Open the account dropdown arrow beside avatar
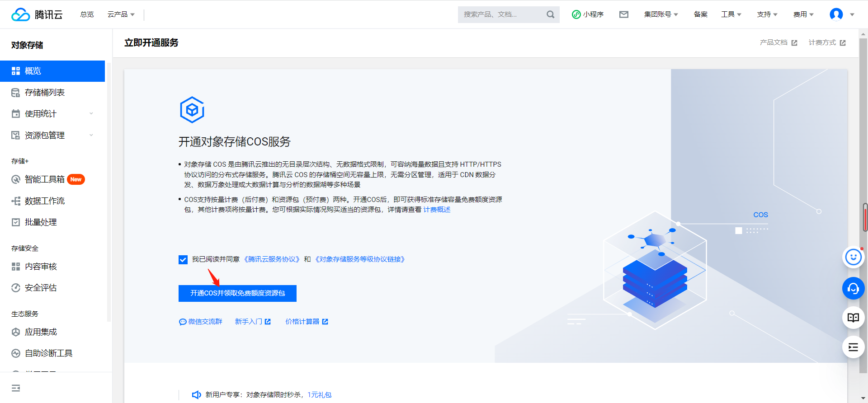 pyautogui.click(x=852, y=14)
